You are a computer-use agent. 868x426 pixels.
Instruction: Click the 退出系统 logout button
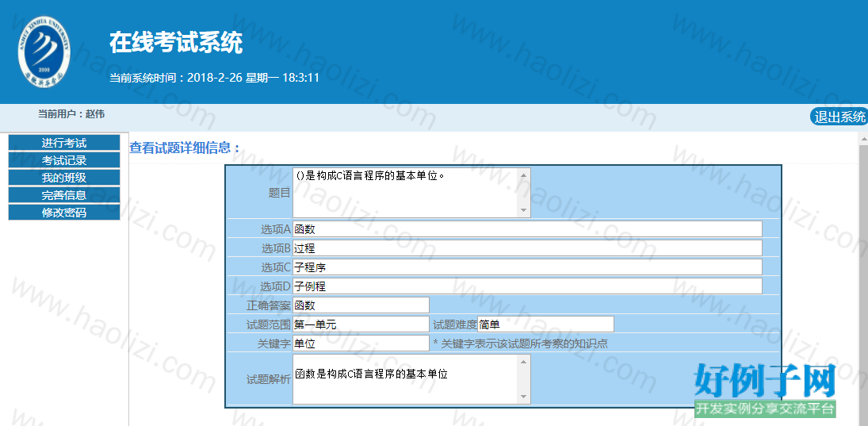tap(839, 117)
